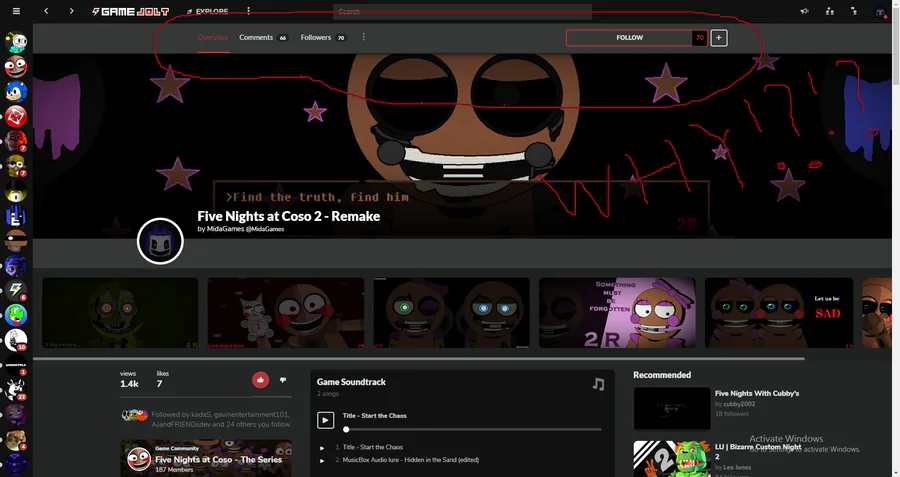Open the megaphone announcements icon
This screenshot has height=477, width=900.
[x=805, y=11]
